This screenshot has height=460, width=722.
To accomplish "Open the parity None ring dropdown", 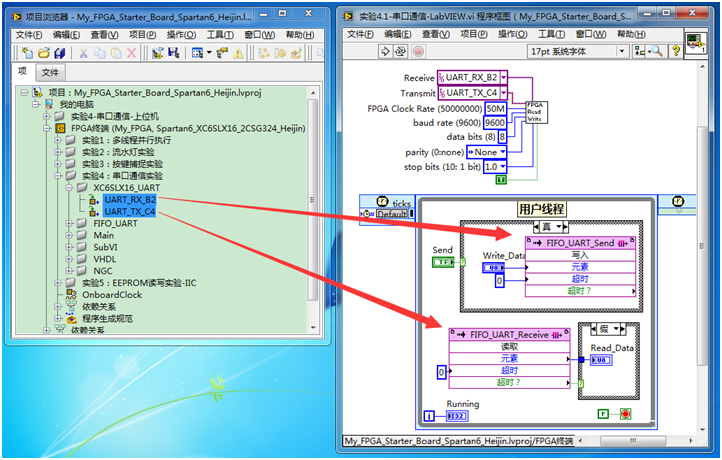I will 502,151.
